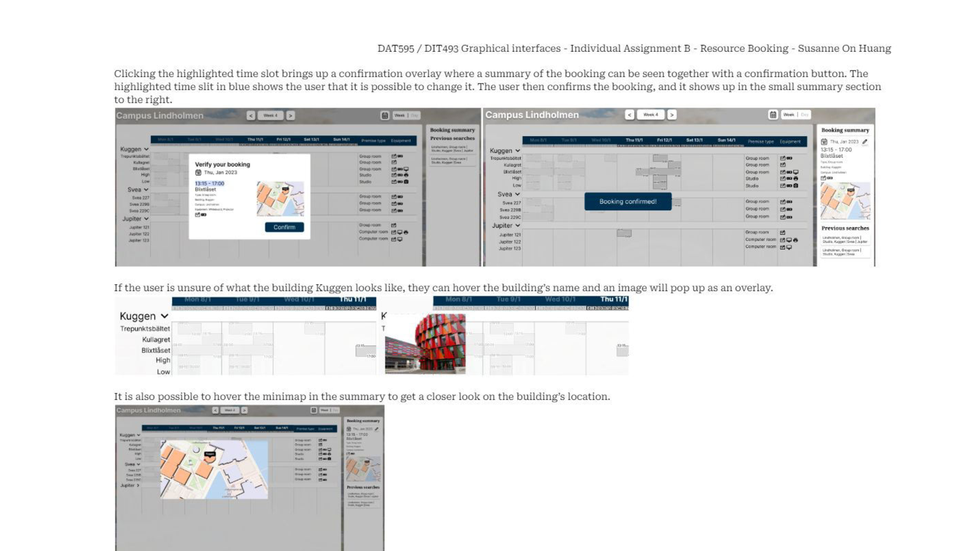Click Confirm in the Verify your booking dialog

click(284, 227)
